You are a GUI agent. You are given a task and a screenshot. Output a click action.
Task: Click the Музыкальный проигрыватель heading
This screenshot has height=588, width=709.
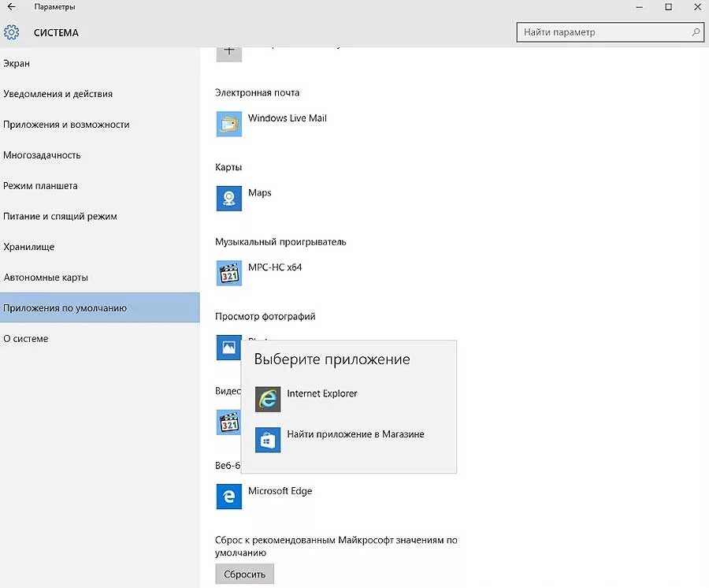[x=280, y=242]
